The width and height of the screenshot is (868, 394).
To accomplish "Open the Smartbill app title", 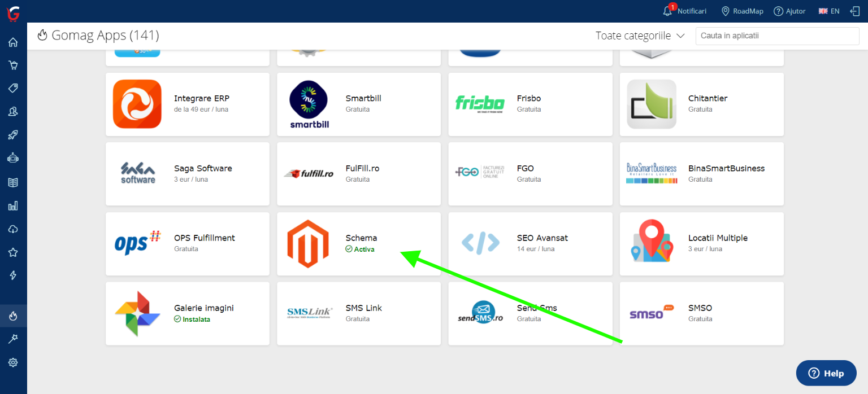I will (x=363, y=98).
